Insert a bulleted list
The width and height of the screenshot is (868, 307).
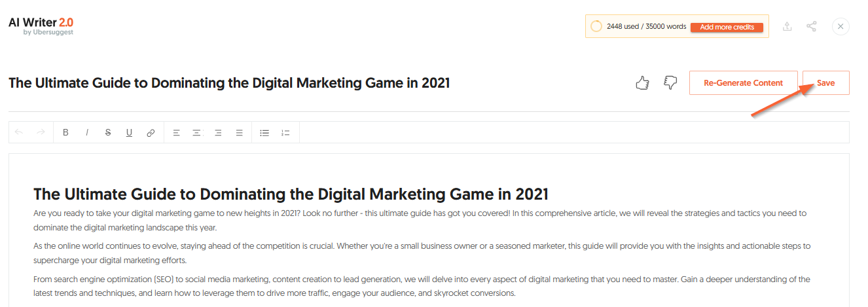point(264,132)
